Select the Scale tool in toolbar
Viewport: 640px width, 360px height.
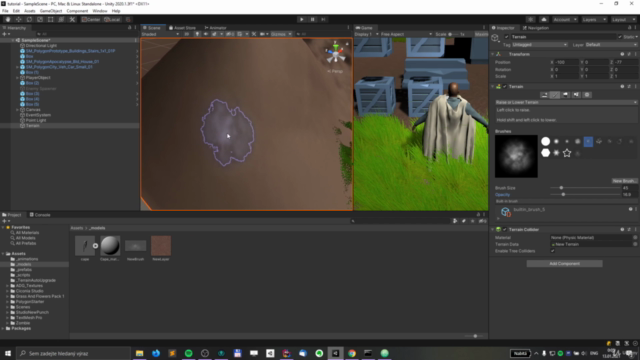click(x=40, y=19)
